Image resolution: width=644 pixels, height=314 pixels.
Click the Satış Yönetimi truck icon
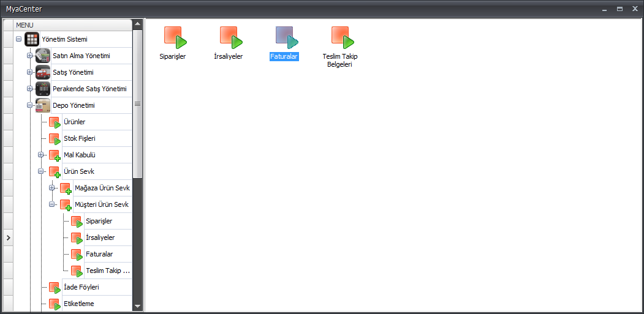43,72
